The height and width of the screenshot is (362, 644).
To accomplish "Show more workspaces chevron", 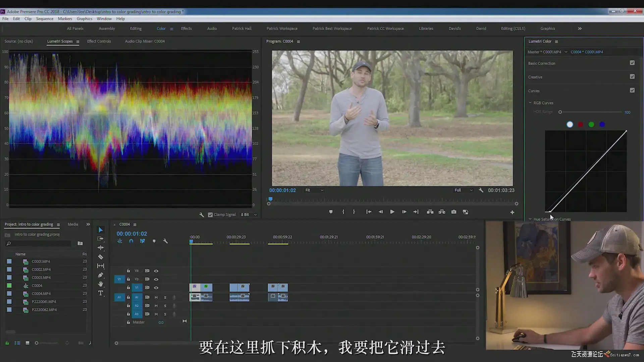I will pos(580,28).
